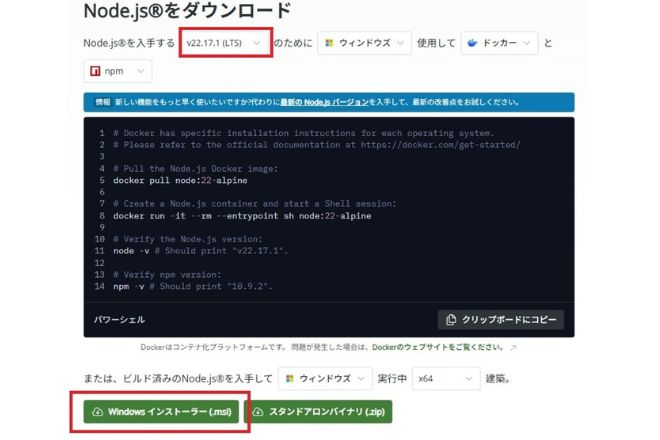The height and width of the screenshot is (440, 660).
Task: Open the ドッカー install method dropdown
Action: (x=499, y=43)
